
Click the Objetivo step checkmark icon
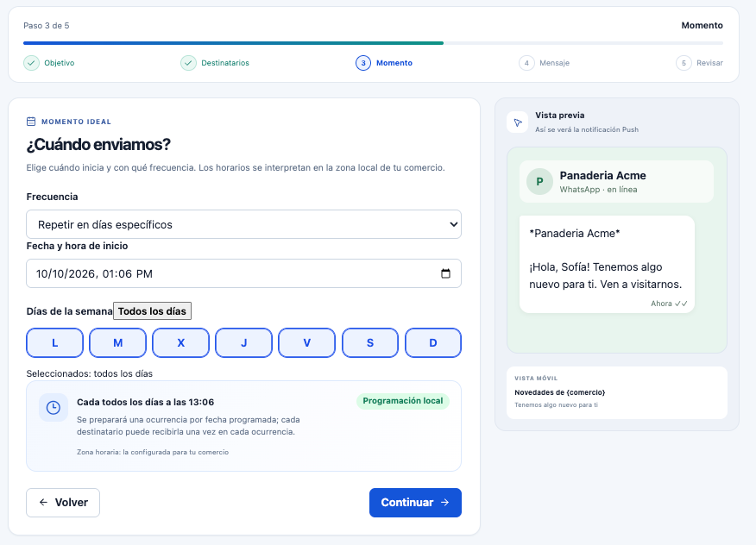31,63
